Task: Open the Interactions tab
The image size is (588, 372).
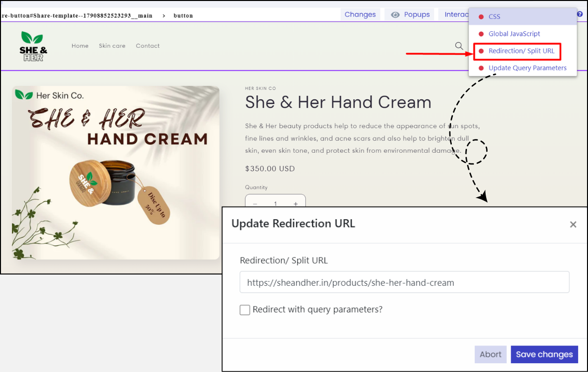Action: [x=453, y=15]
